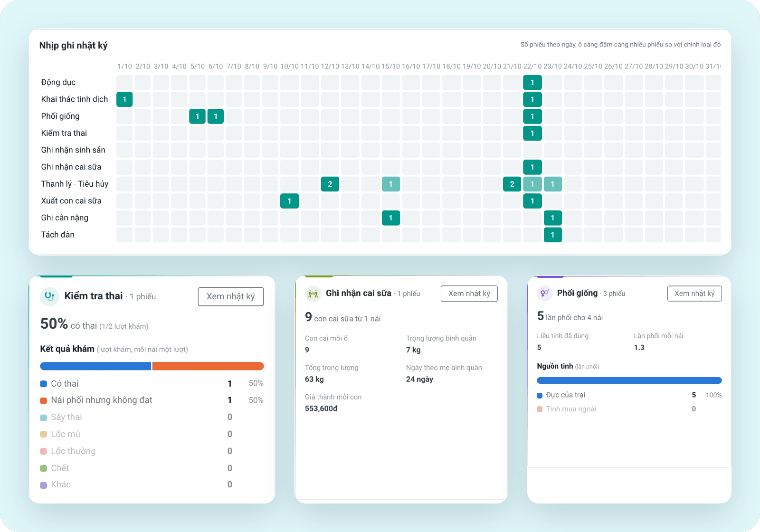Open Xem nhật ký in Phối giống card
This screenshot has height=532, width=760.
(694, 294)
